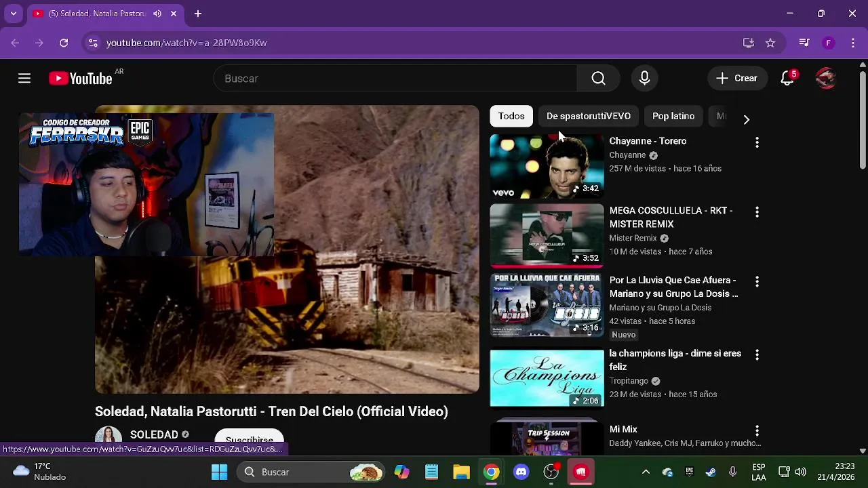Open options for la champions liga video

757,354
